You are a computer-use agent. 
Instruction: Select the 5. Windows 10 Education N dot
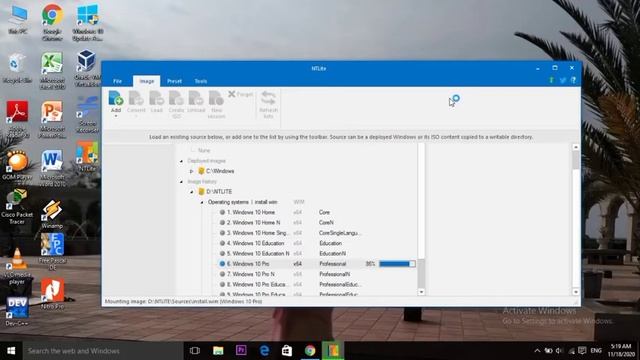222,253
